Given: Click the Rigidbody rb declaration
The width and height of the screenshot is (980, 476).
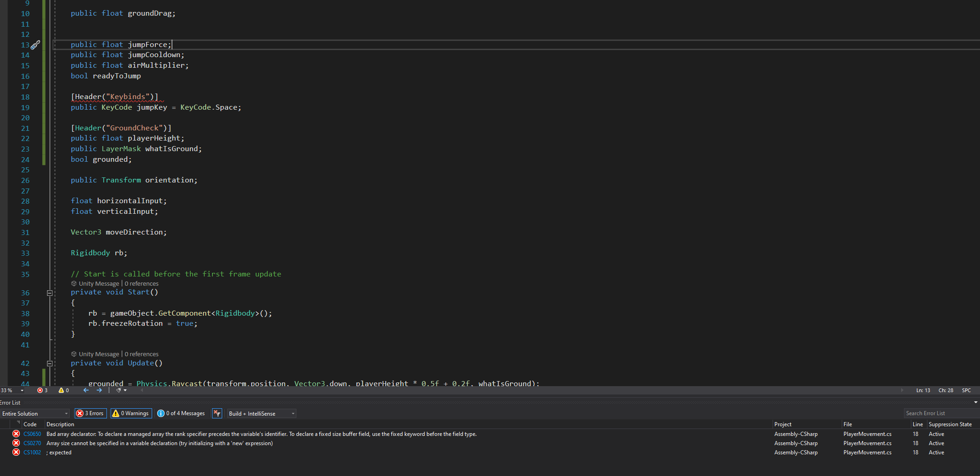Looking at the screenshot, I should [x=99, y=253].
